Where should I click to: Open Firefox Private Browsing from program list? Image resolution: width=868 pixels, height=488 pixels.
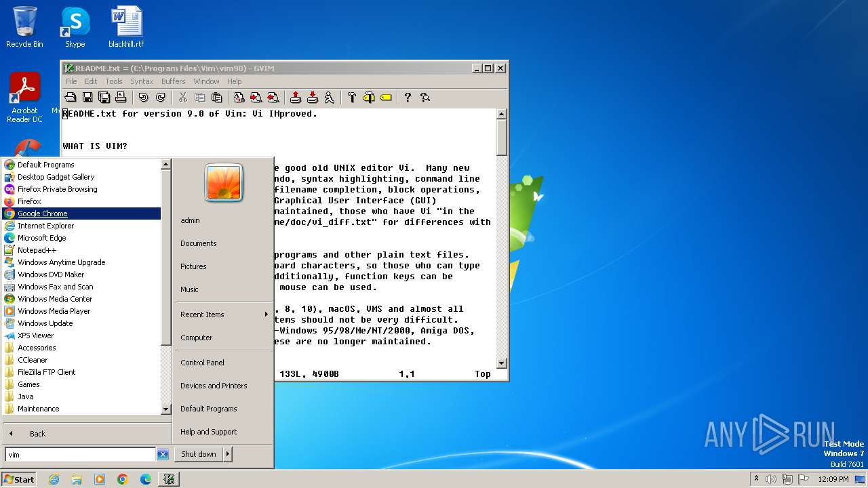[x=81, y=189]
